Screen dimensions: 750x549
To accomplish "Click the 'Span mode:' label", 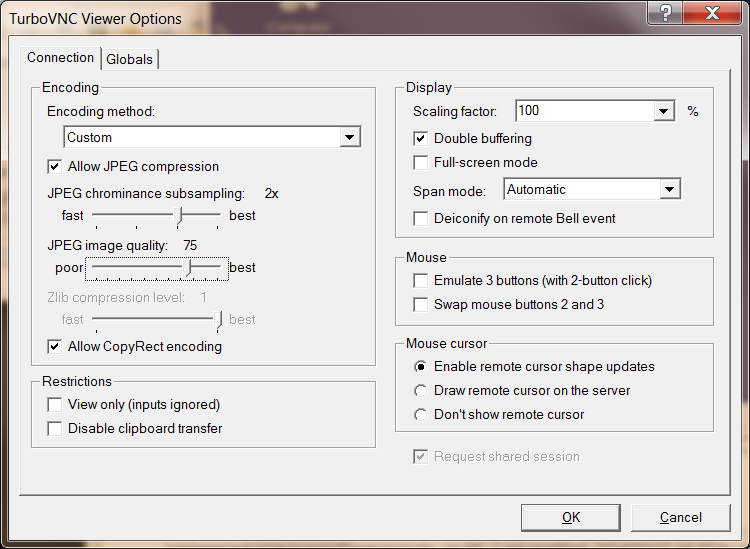I will [x=449, y=191].
